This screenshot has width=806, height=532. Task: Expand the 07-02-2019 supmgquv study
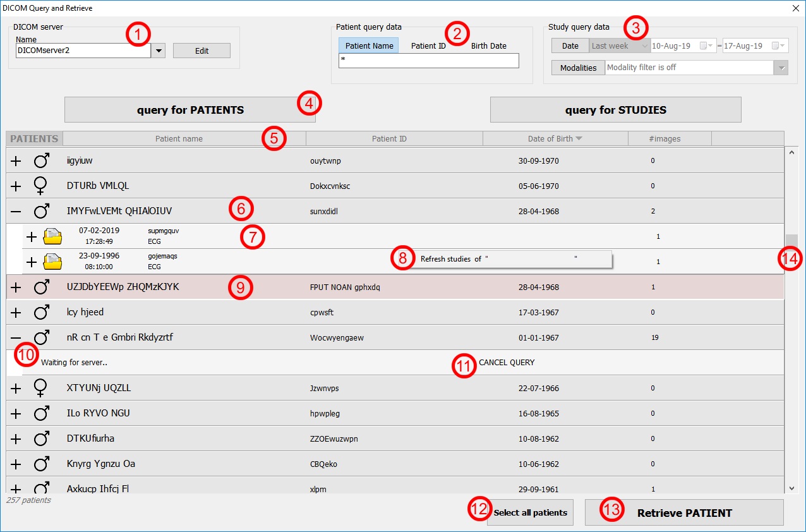[x=32, y=237]
